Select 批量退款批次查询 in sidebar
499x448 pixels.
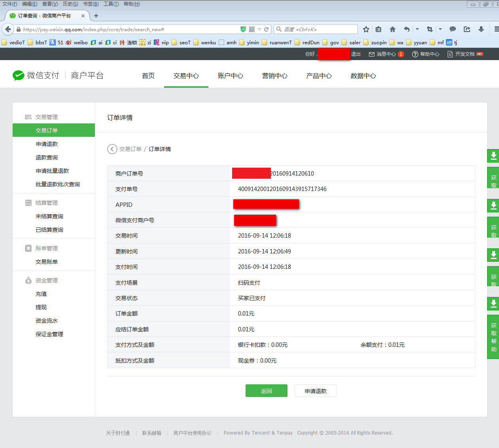click(x=58, y=184)
